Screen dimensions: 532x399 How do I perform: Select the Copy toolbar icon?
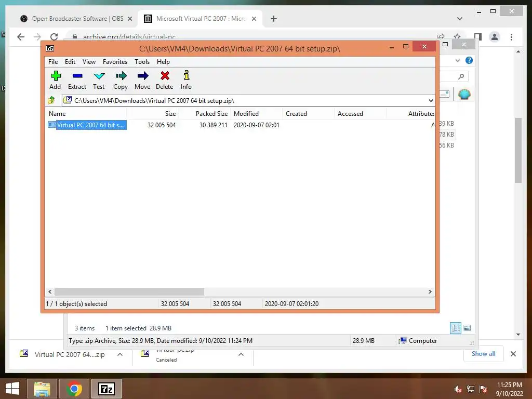(121, 80)
